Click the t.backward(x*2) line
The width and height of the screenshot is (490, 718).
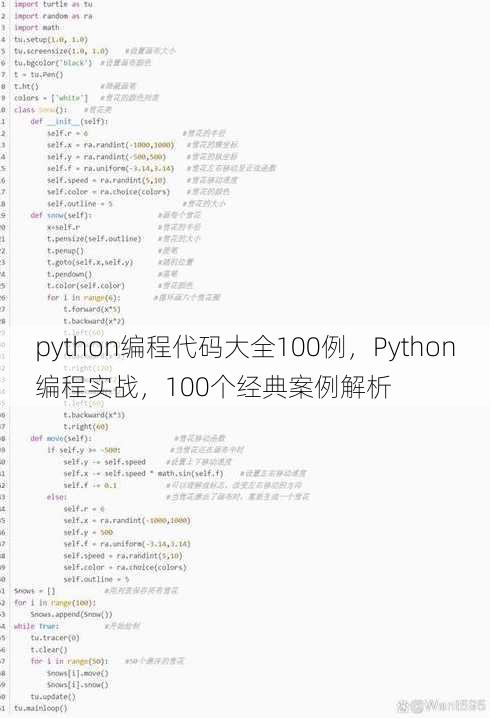94,321
